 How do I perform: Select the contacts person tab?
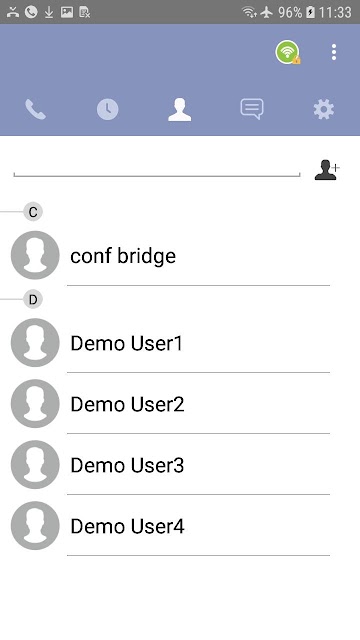pyautogui.click(x=180, y=109)
